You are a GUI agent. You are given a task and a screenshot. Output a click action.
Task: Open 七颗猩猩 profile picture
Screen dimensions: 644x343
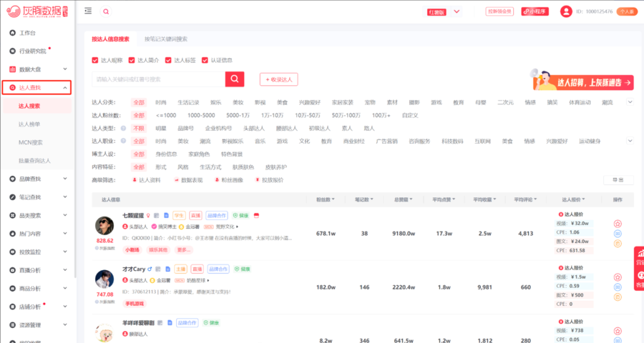(x=104, y=226)
